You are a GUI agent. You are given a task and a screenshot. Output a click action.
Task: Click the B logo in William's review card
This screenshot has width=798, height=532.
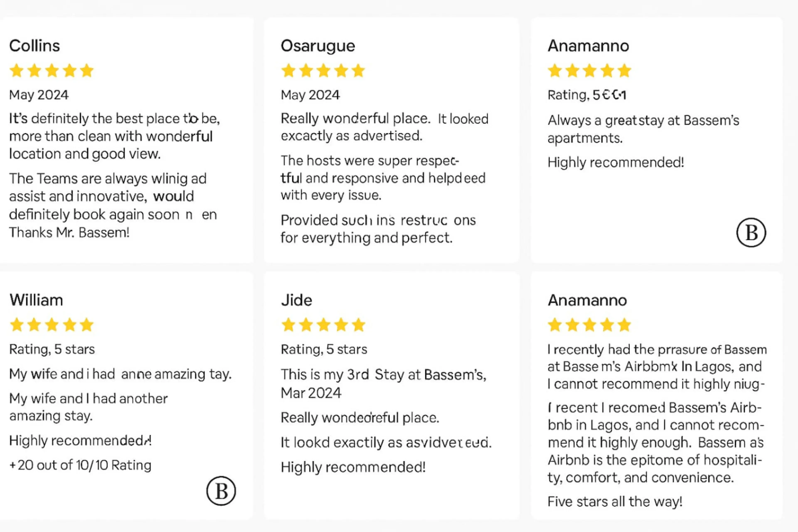[221, 491]
